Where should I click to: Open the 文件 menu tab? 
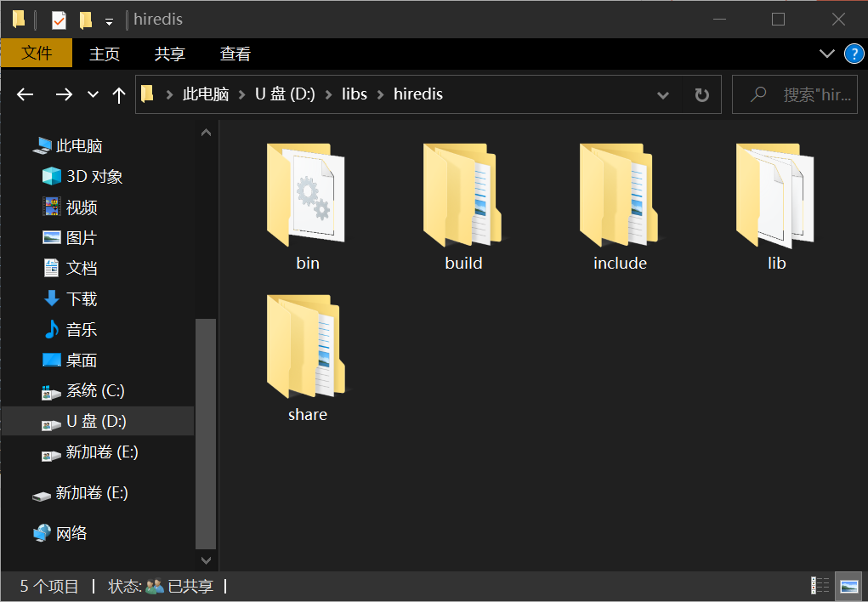tap(37, 54)
